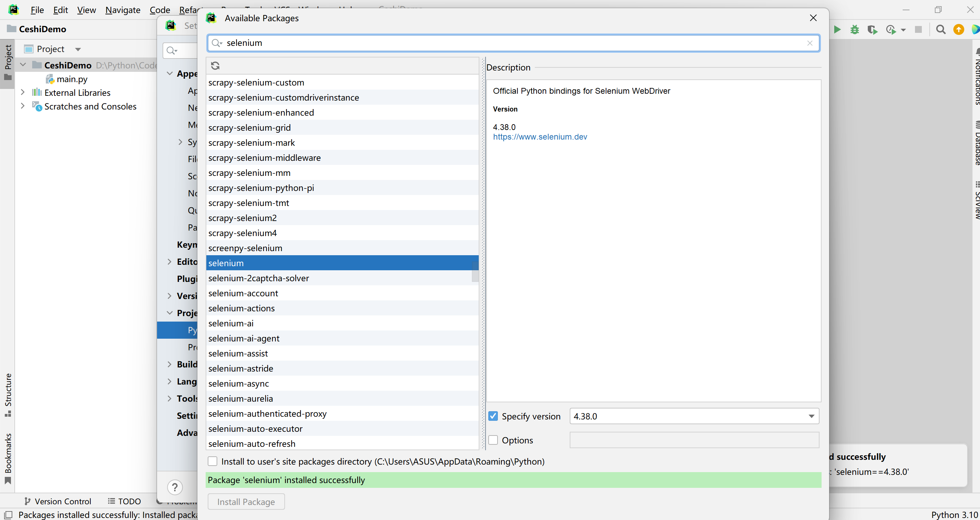This screenshot has height=520, width=980.
Task: Run the project with green play icon
Action: pos(837,29)
